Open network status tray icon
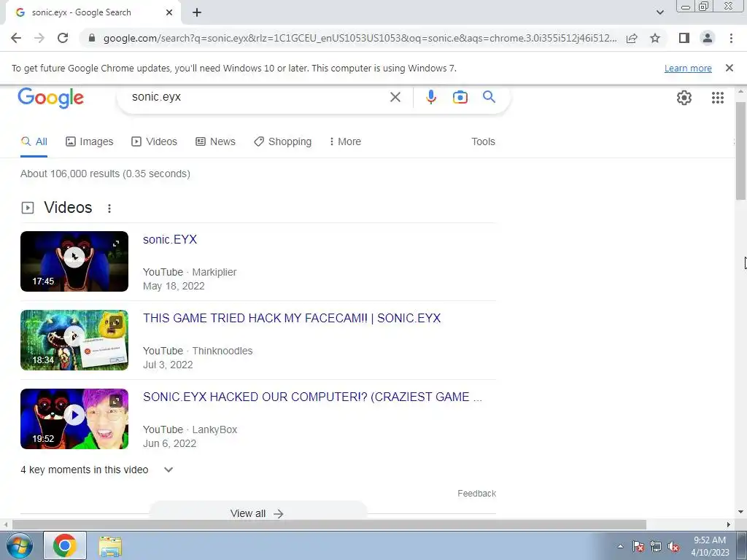This screenshot has height=560, width=747. coord(656,547)
